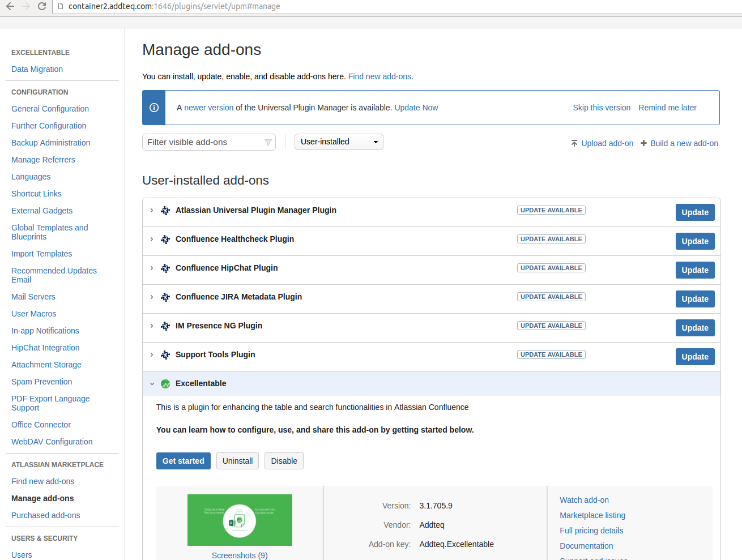
Task: Click the Filter visible add-ons field
Action: (209, 142)
